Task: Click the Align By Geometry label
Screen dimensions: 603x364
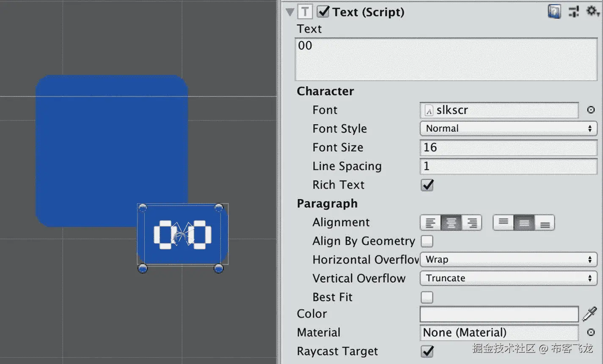Action: [x=364, y=241]
